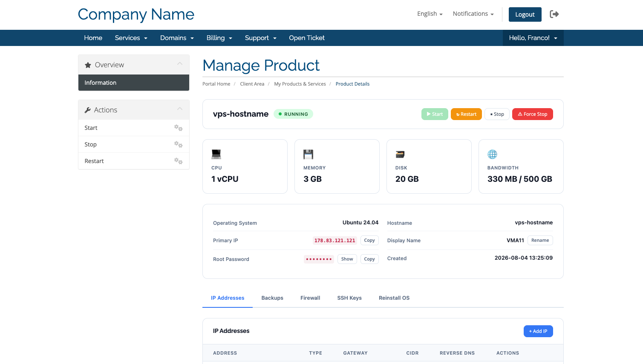This screenshot has width=643, height=364.
Task: Open the Billing menu
Action: [219, 38]
